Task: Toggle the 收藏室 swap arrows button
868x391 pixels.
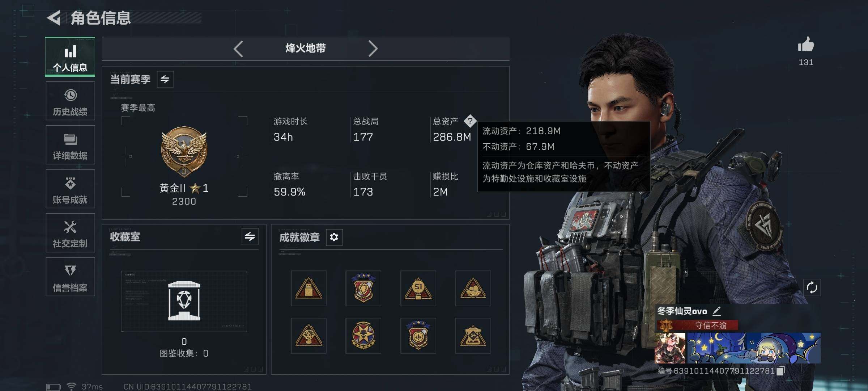Action: 250,237
